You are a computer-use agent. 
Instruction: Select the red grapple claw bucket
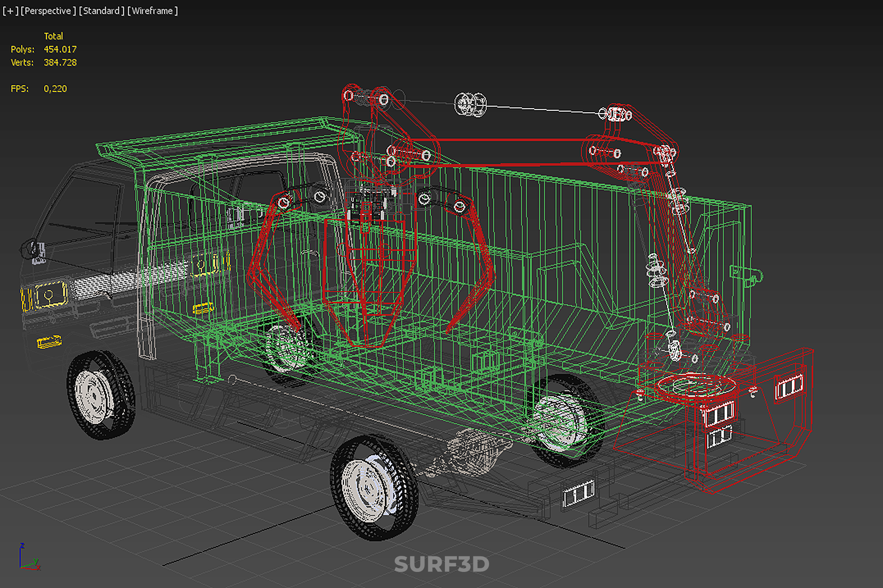click(x=368, y=276)
